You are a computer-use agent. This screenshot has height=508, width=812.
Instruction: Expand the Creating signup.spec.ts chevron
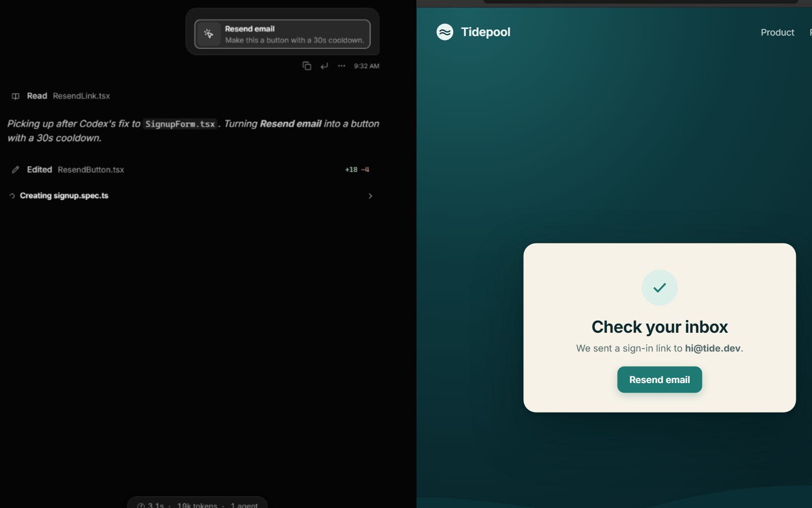click(x=370, y=196)
